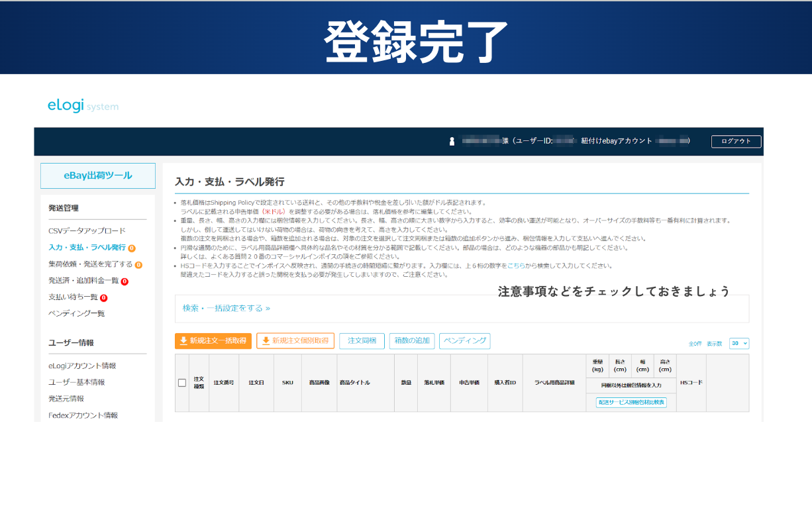The image size is (812, 506).
Task: Click the red badge beside 発送済・追加料金一覧
Action: [x=125, y=281]
